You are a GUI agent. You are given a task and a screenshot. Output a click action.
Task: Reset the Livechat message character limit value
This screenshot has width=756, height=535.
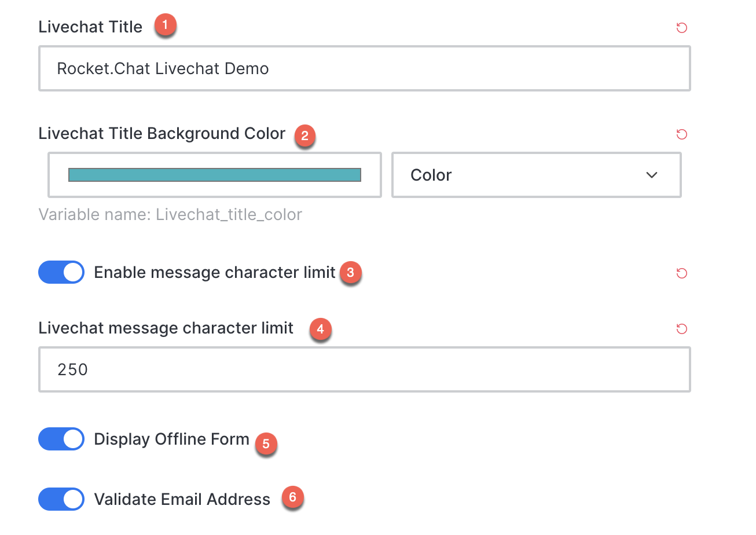tap(682, 329)
